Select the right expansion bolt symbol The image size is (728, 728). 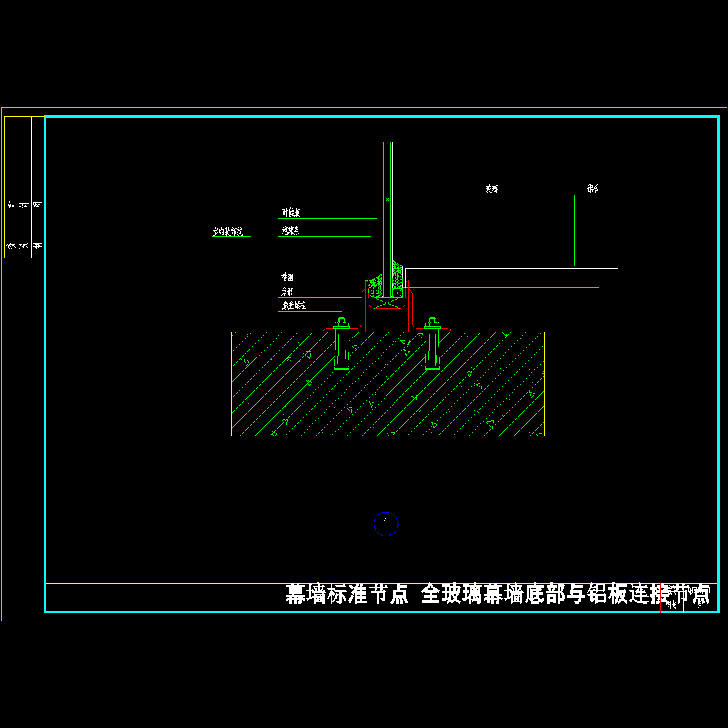432,345
